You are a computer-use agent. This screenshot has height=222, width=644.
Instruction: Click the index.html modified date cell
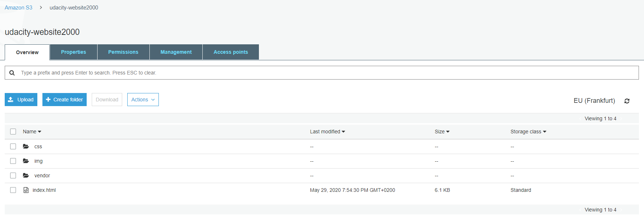point(352,190)
